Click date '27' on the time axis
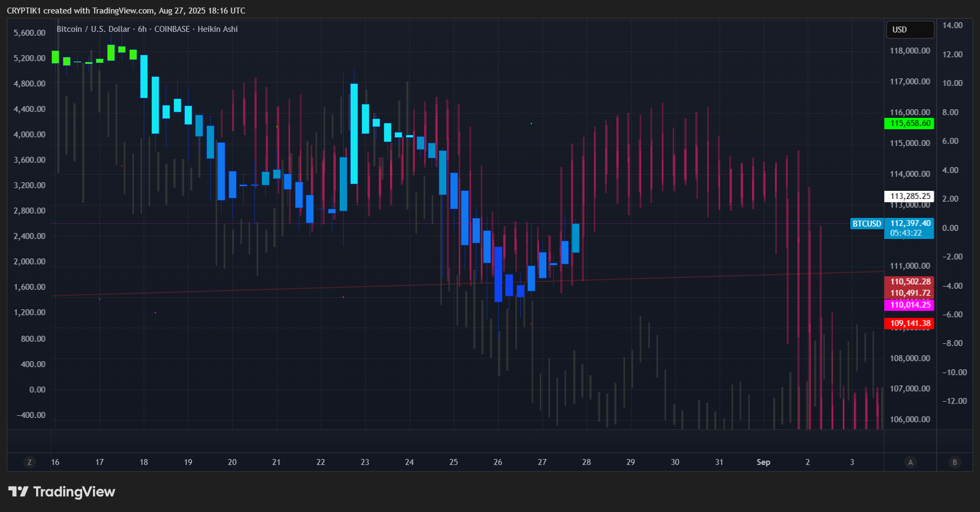Screen dimensions: 980x512 point(542,462)
